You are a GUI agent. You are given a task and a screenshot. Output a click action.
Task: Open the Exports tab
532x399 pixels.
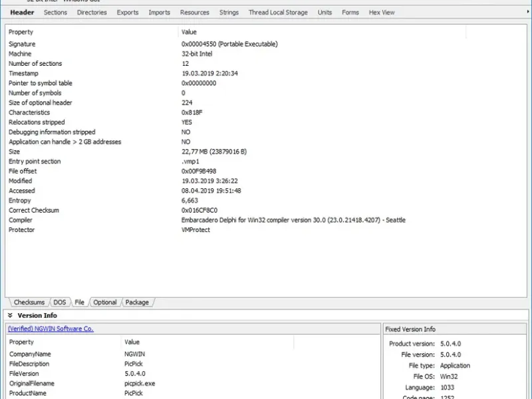point(128,13)
